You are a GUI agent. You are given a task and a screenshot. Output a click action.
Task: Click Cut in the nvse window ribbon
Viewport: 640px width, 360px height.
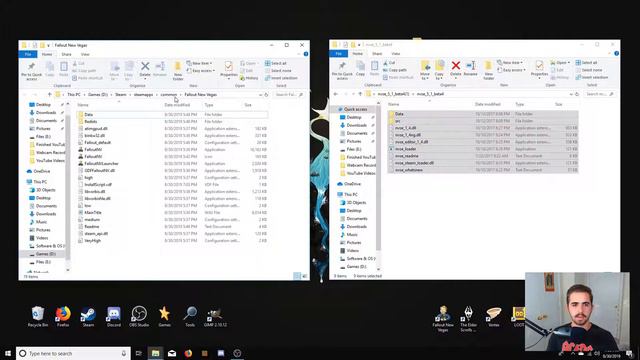point(389,63)
